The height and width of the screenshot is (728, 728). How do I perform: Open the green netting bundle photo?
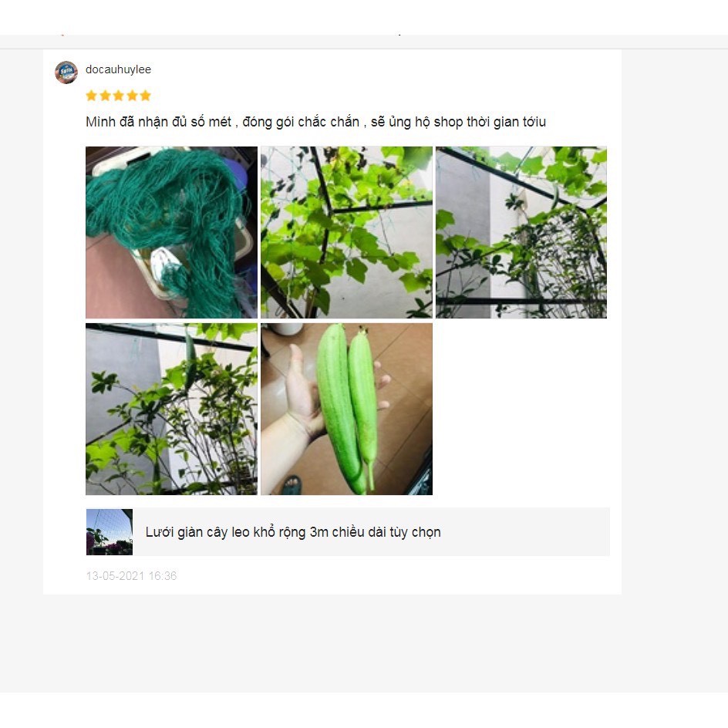(171, 232)
